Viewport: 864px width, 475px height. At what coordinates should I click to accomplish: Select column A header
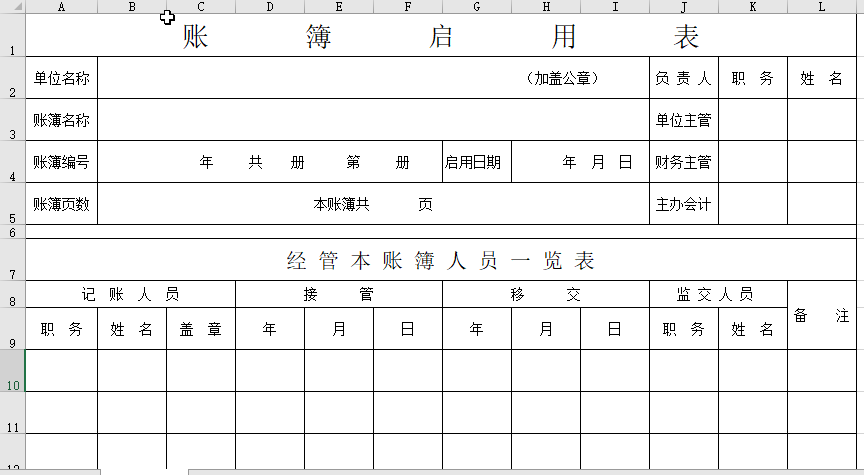61,7
